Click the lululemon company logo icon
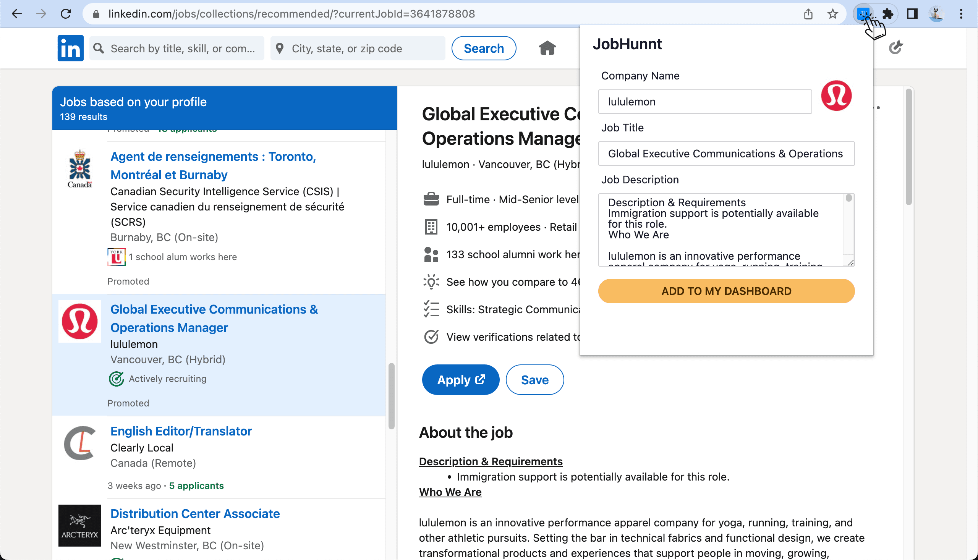This screenshot has width=978, height=560. pos(837,95)
